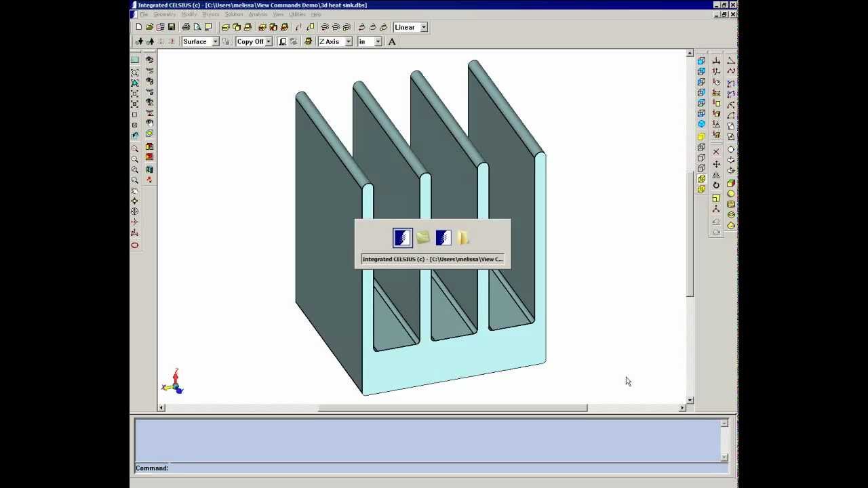Select the circle outline drawing tool
868x488 pixels.
point(731,149)
